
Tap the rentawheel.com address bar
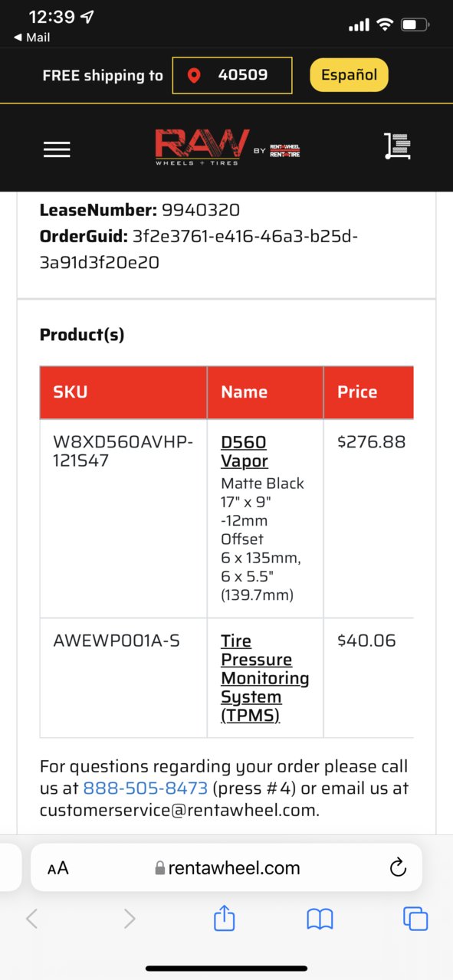pyautogui.click(x=227, y=867)
